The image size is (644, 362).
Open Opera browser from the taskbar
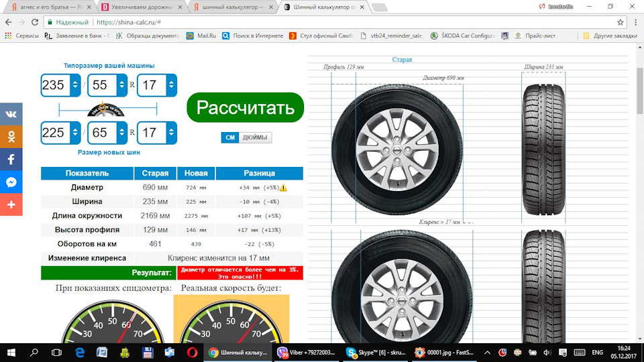coord(192,352)
